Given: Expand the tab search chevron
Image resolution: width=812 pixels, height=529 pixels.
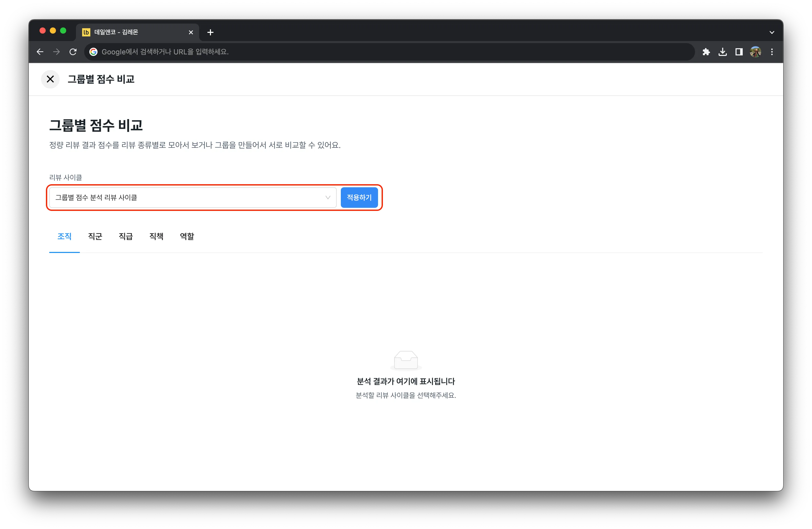Looking at the screenshot, I should click(x=772, y=32).
